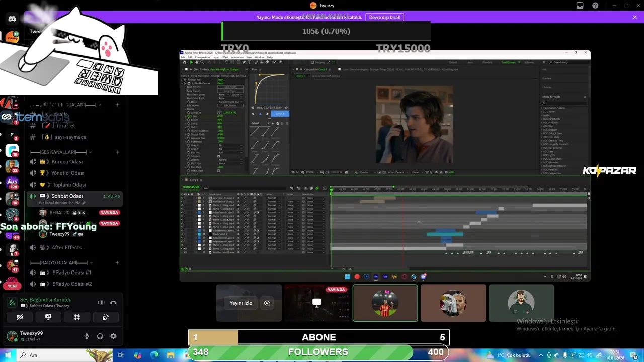Toggle Invert Mask checkbox in Effect Controls
This screenshot has height=362, width=644.
coord(218,171)
